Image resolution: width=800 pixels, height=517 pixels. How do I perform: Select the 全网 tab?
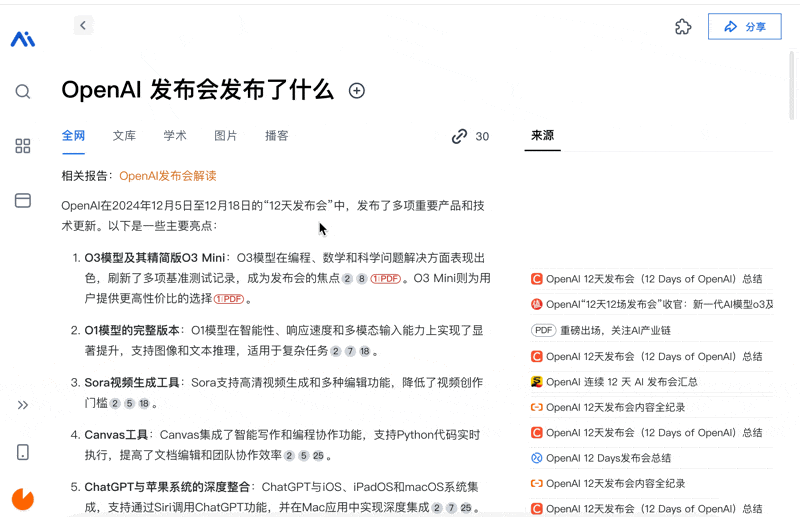(73, 136)
